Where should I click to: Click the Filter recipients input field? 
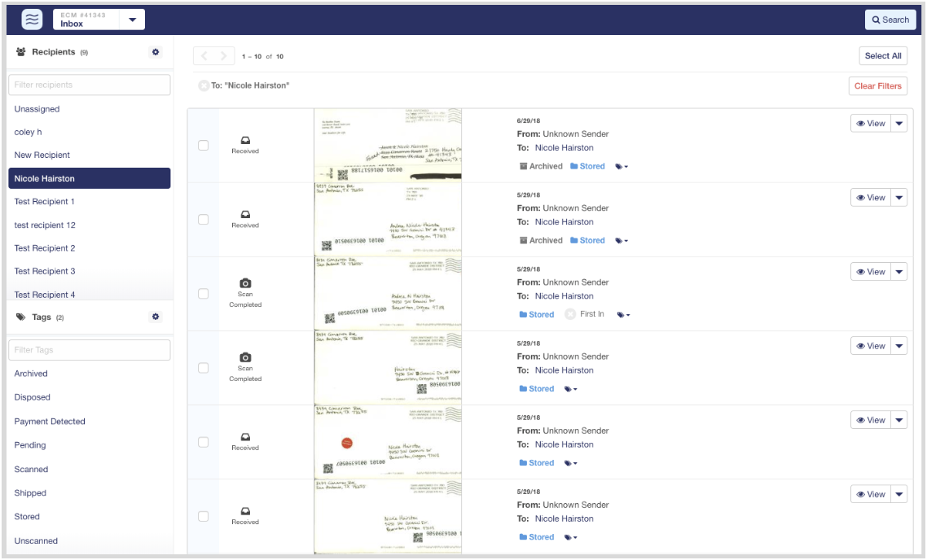coord(90,85)
